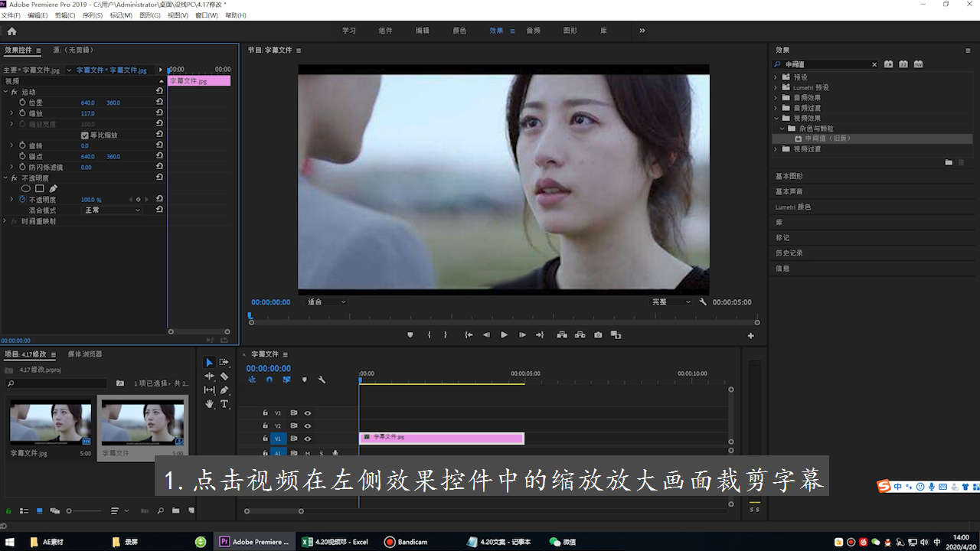
Task: Click the Lift button in program monitor
Action: pos(562,335)
